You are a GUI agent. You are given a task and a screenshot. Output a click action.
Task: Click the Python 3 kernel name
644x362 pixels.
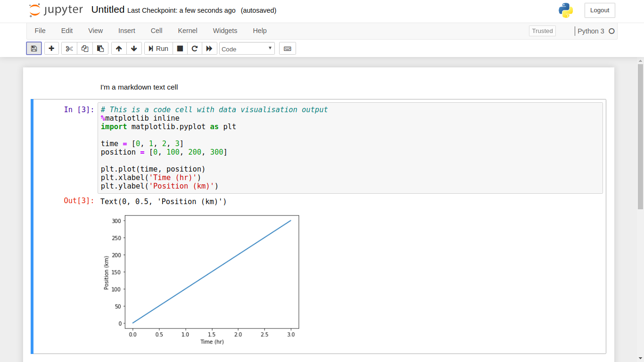click(x=591, y=31)
